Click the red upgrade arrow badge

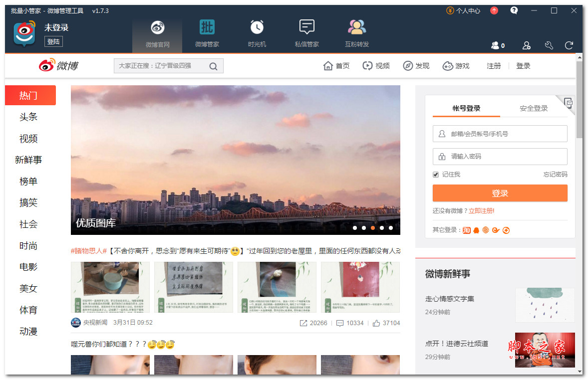494,10
